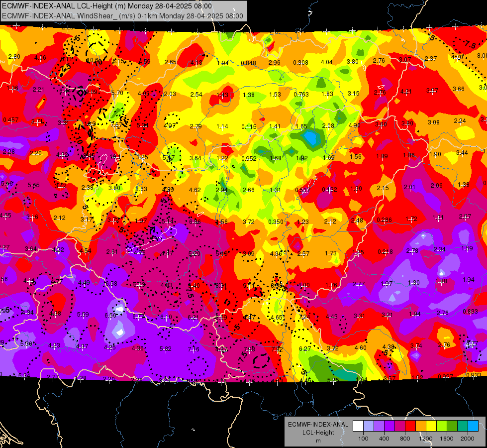The image size is (487, 448).
Task: Click the grid value 5.25
Action: point(333,380)
